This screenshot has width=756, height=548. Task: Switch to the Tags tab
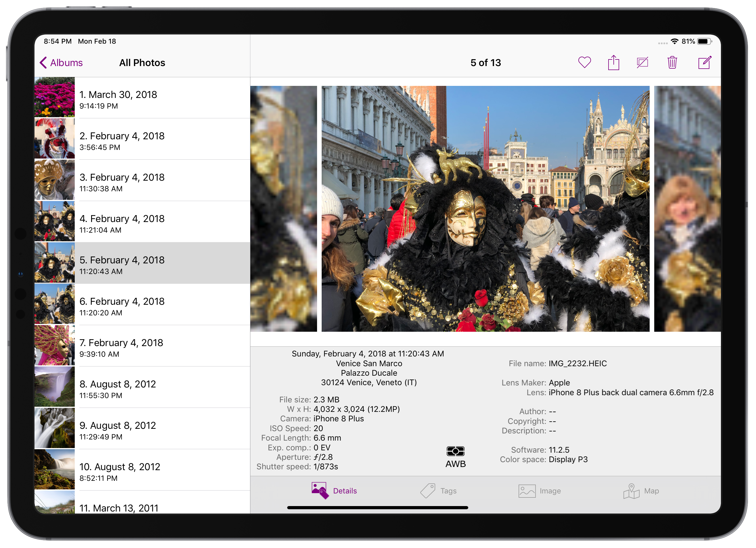(x=438, y=491)
